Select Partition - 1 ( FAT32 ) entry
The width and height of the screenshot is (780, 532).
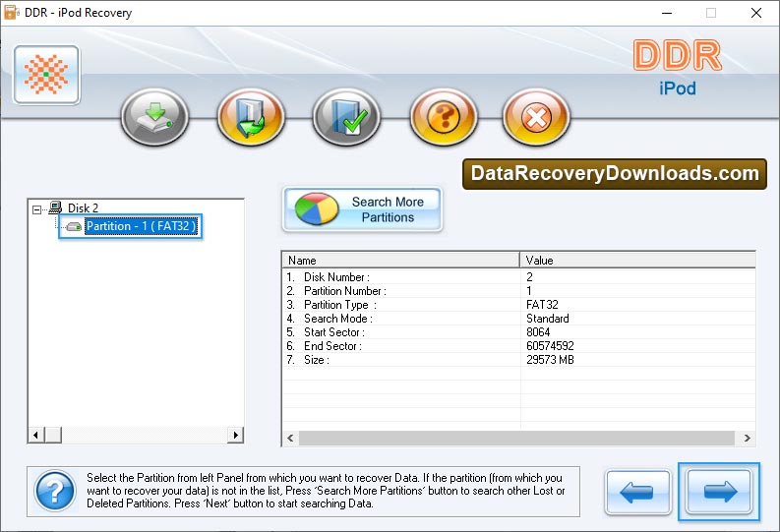click(142, 226)
